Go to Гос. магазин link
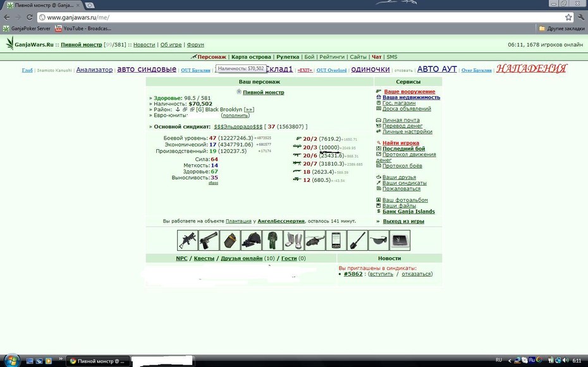 pyautogui.click(x=399, y=103)
